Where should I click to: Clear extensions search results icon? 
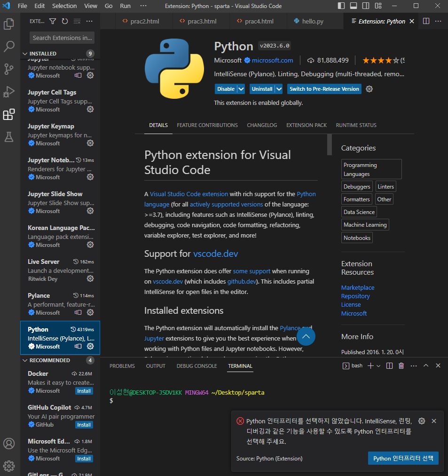pos(77,21)
